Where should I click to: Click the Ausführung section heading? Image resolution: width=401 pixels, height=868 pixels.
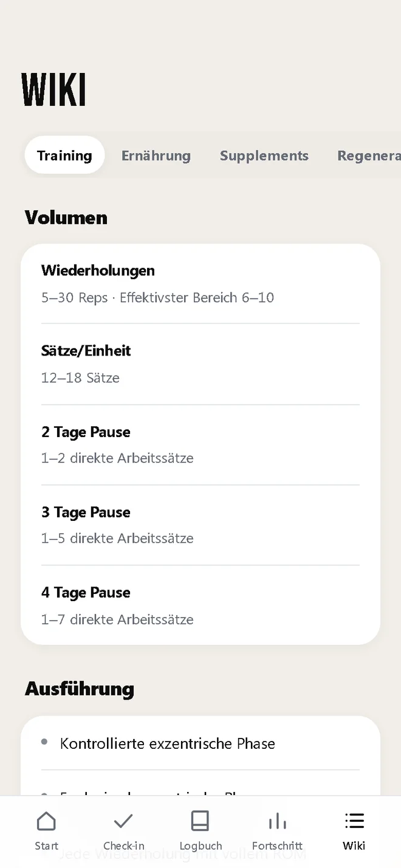coord(80,689)
